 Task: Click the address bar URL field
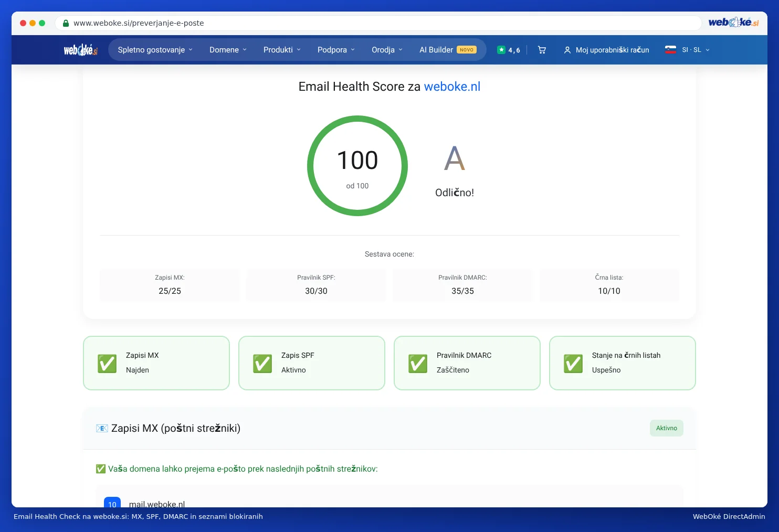click(378, 23)
